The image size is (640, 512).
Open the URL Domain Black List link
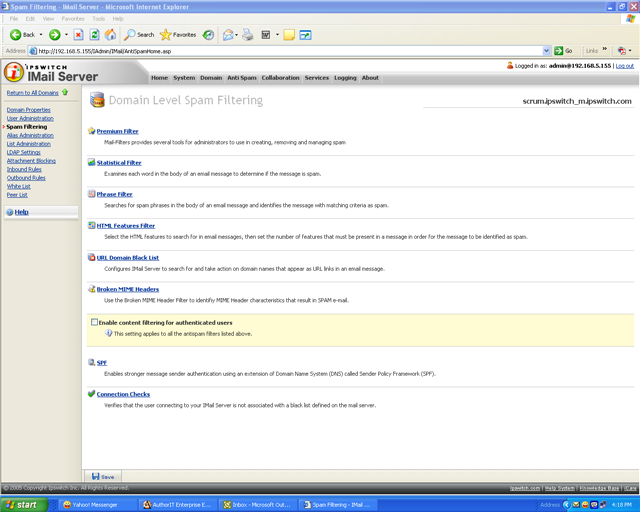click(x=127, y=258)
